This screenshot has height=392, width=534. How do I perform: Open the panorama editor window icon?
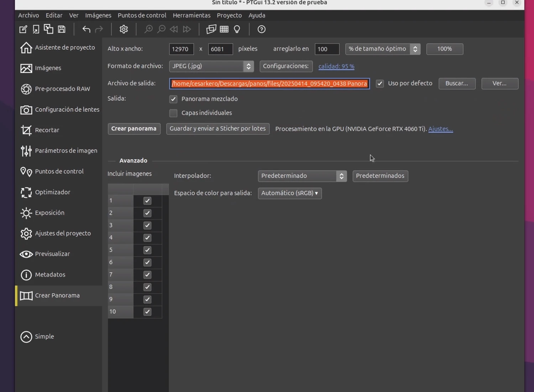(211, 29)
